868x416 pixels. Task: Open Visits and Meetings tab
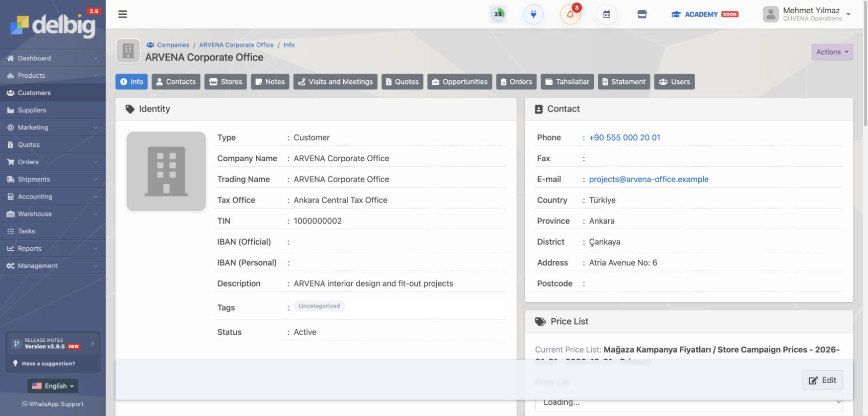[x=336, y=82]
